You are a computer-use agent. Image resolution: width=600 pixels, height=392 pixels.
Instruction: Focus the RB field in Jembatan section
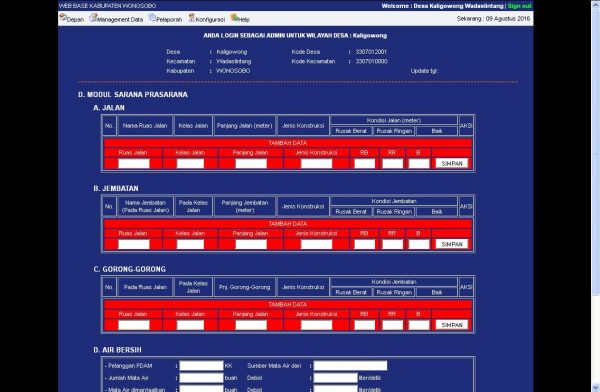365,244
